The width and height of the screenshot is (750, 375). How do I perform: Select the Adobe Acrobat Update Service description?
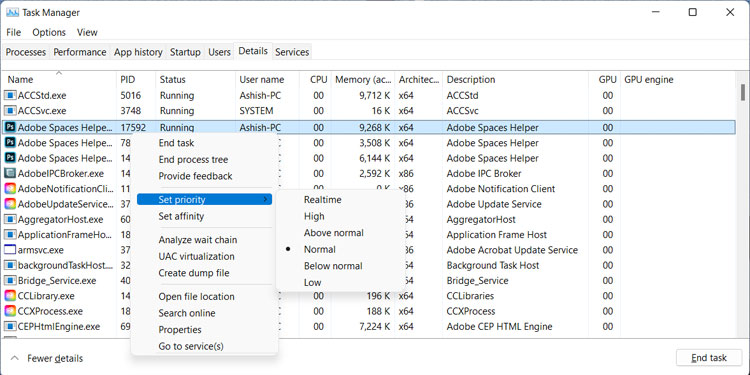tap(512, 250)
